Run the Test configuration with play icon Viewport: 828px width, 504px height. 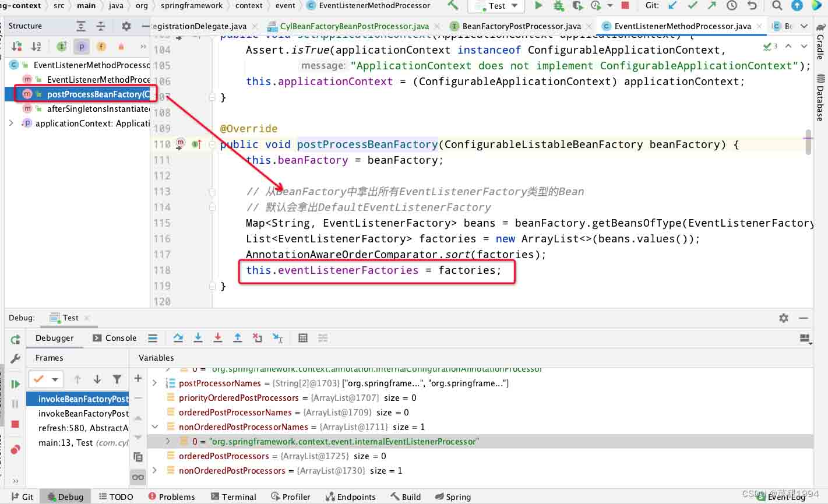[x=538, y=5]
